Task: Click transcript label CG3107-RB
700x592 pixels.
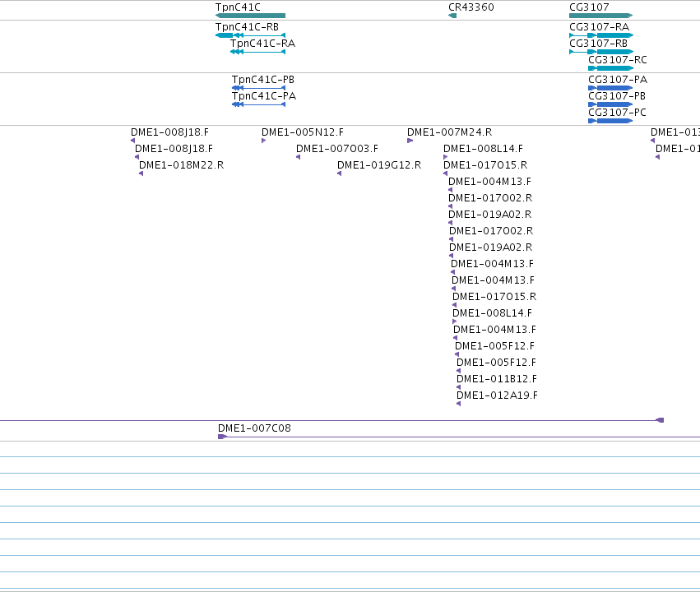Action: pyautogui.click(x=598, y=44)
